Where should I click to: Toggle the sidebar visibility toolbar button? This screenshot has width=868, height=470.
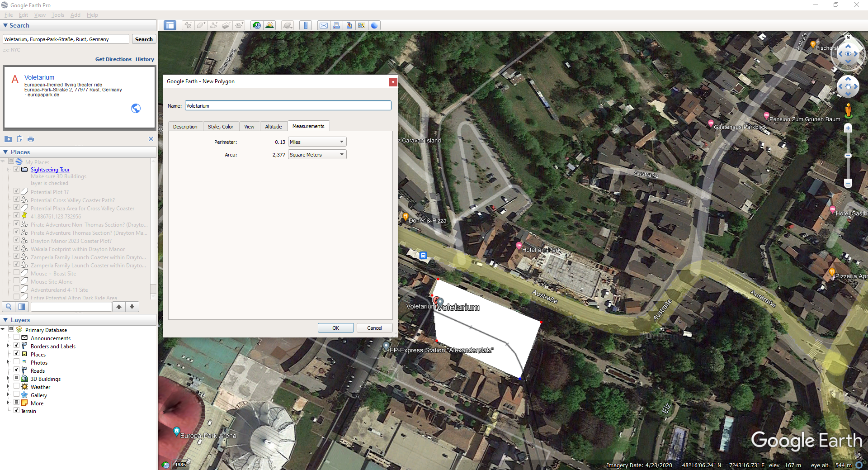[170, 25]
